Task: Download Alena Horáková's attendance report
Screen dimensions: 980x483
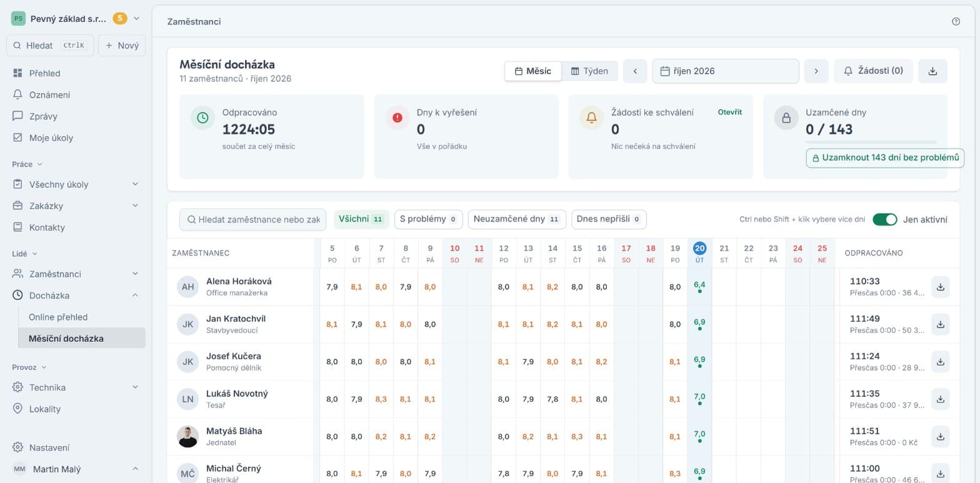Action: click(x=941, y=287)
